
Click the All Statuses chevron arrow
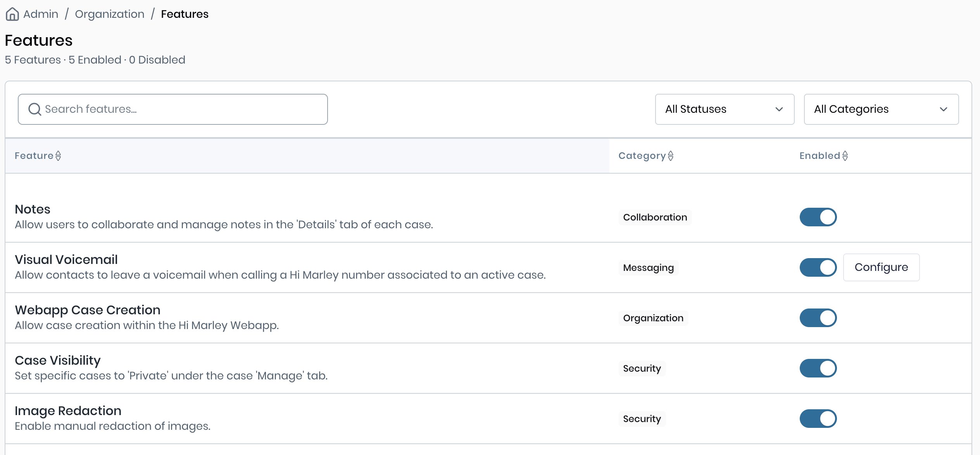(779, 109)
